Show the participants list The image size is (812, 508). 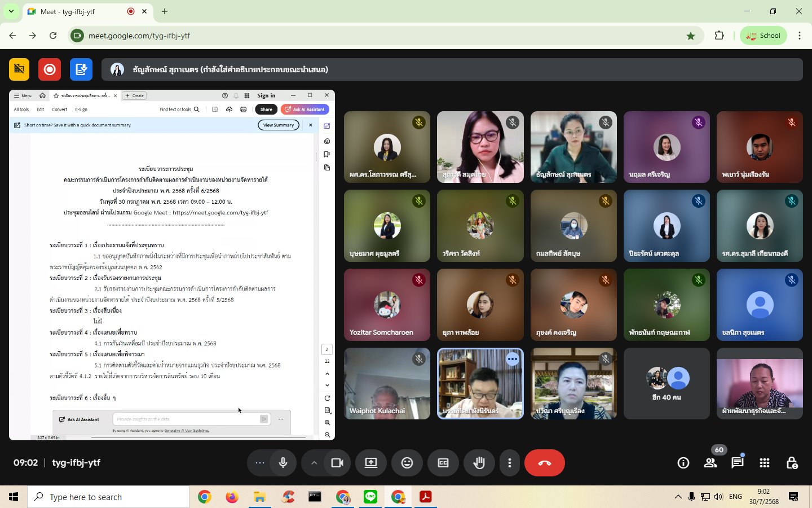[x=710, y=463]
